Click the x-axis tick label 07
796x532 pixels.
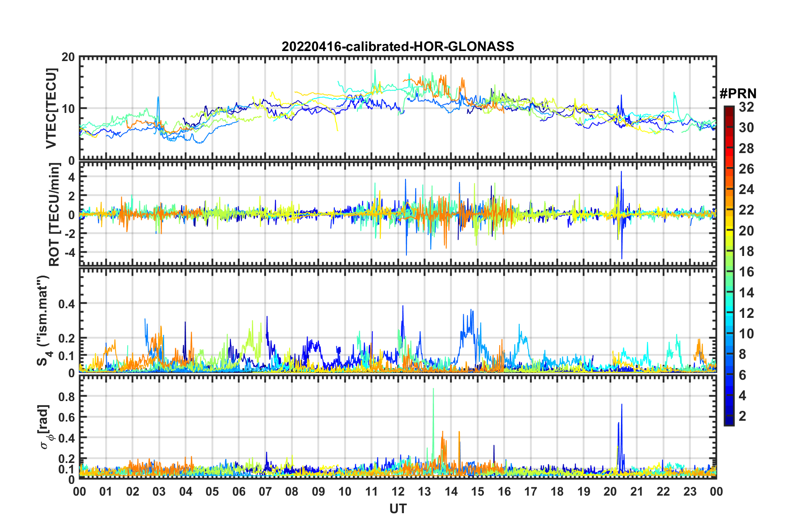(265, 491)
